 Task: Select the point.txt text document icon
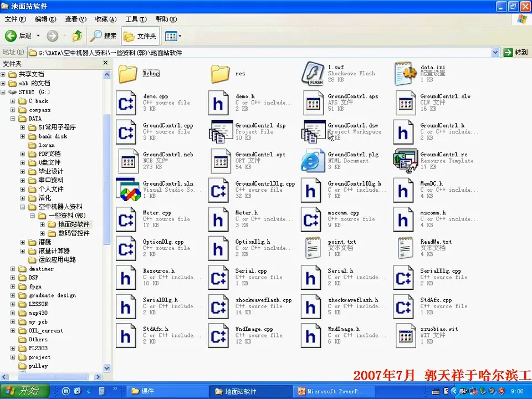(313, 248)
